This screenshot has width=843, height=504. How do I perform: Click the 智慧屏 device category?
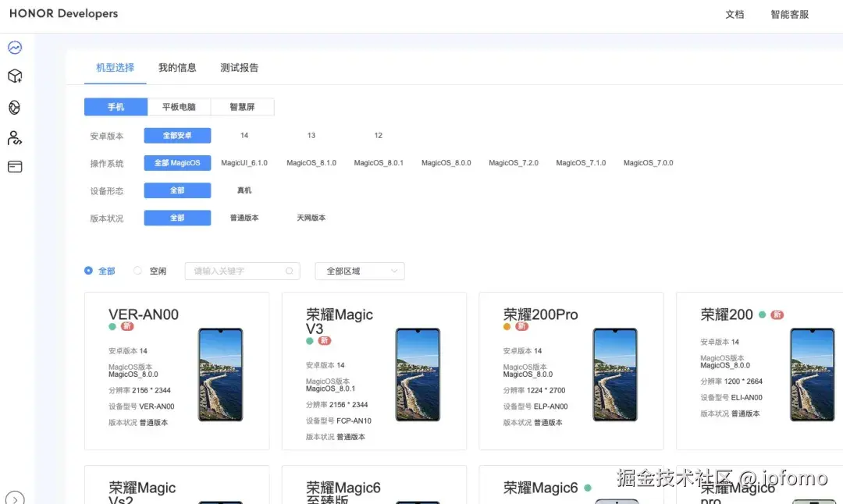[243, 106]
